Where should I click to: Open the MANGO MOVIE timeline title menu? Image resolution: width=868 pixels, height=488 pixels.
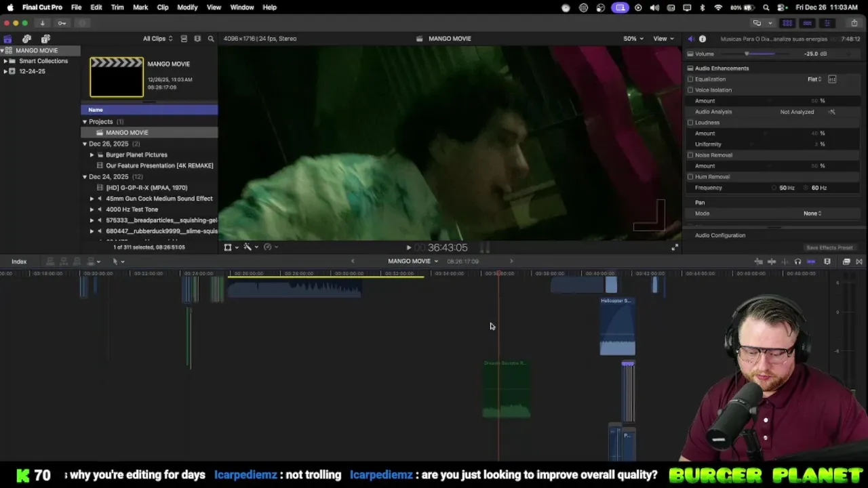tap(413, 262)
